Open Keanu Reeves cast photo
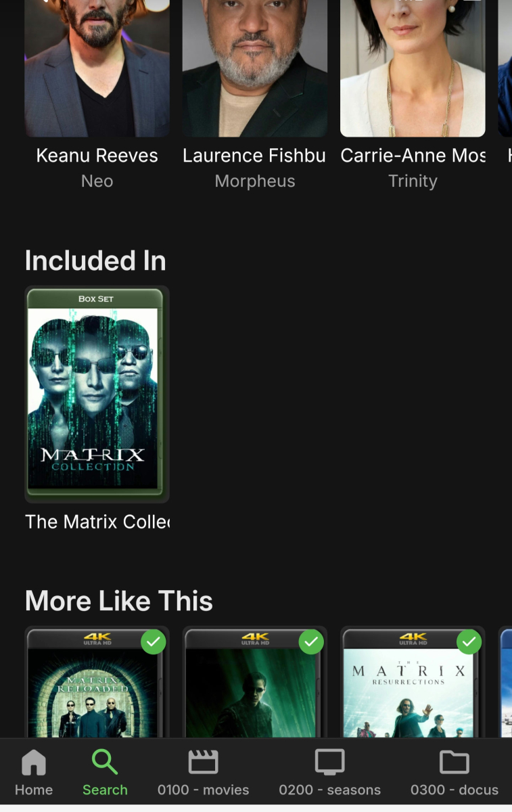The height and width of the screenshot is (812, 512). coord(97,68)
